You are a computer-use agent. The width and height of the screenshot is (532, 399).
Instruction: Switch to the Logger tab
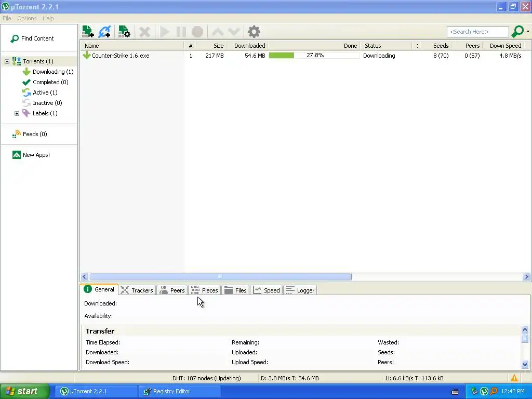(x=300, y=290)
